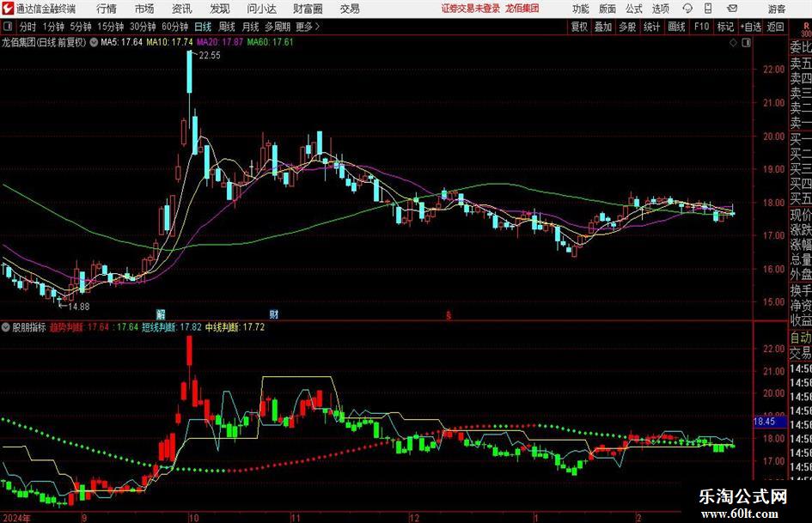812x523 pixels.
Task: Open the 交易 menu
Action: pos(350,9)
